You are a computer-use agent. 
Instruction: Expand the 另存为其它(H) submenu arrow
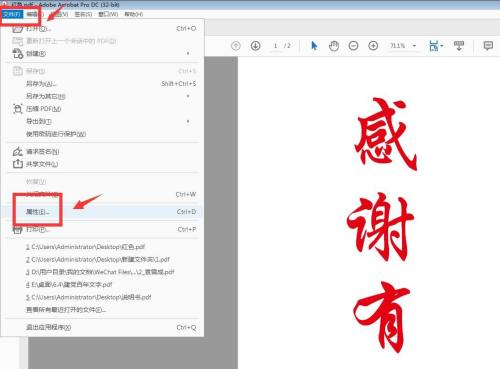[188, 96]
